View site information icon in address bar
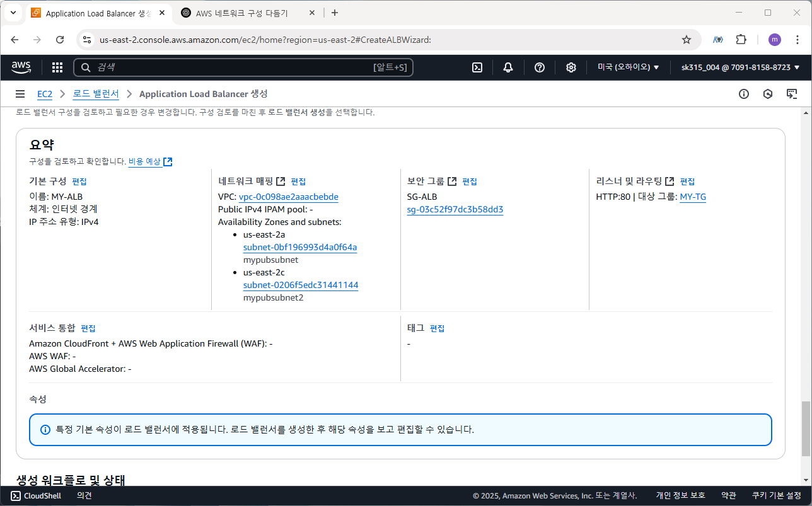The width and height of the screenshot is (812, 506). click(87, 40)
